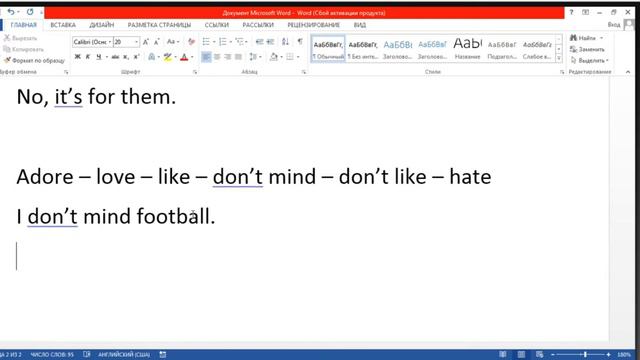Toggle bold (Ж) formatting
The image size is (640, 360).
pyautogui.click(x=77, y=57)
